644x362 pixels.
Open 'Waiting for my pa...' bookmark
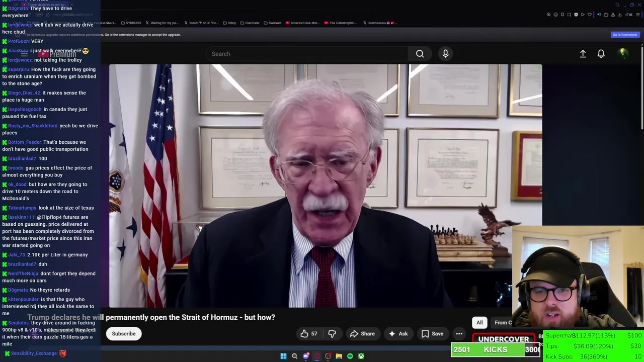162,23
